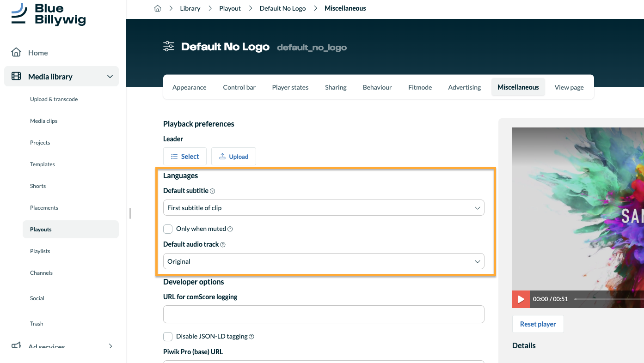Click the Default subtitle help icon

(213, 191)
